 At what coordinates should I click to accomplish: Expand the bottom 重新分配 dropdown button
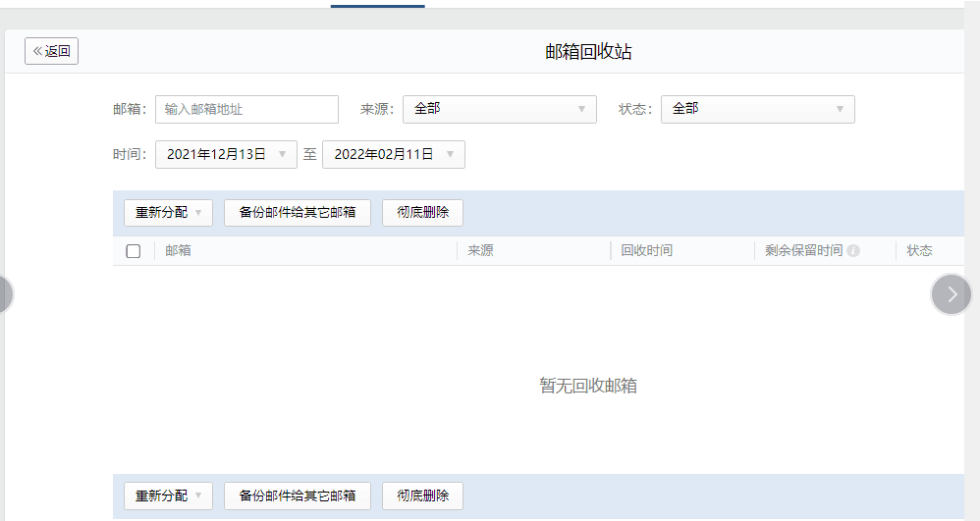pos(168,496)
